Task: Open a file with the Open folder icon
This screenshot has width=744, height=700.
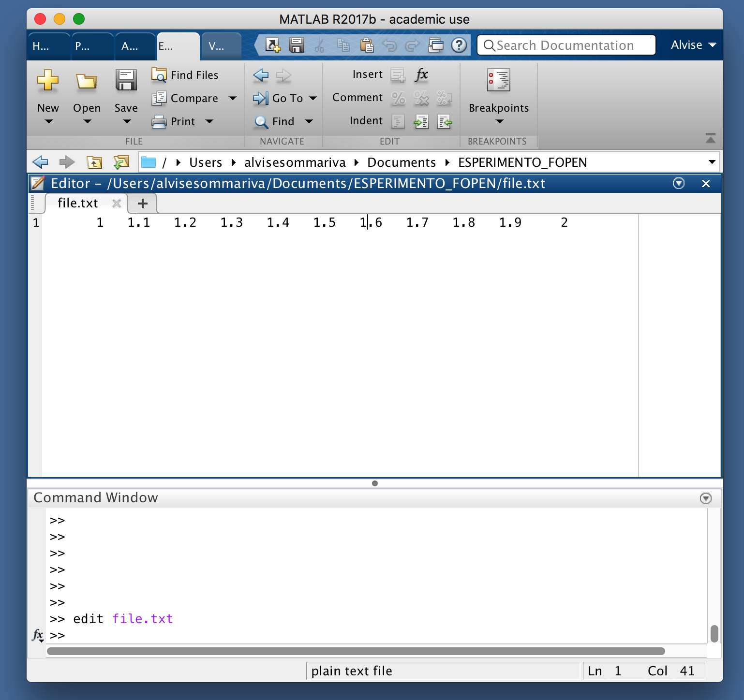Action: tap(87, 81)
